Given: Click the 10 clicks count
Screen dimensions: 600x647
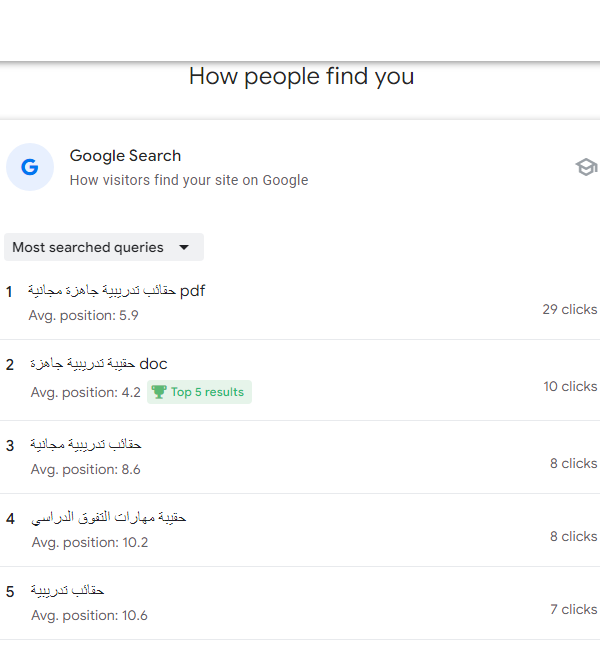Looking at the screenshot, I should pos(570,386).
